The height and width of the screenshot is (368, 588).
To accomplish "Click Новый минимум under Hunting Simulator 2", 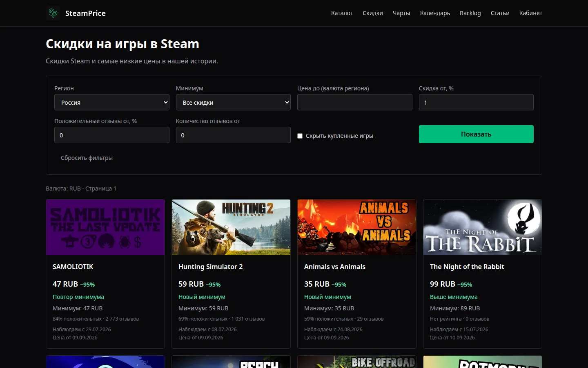I will point(202,297).
